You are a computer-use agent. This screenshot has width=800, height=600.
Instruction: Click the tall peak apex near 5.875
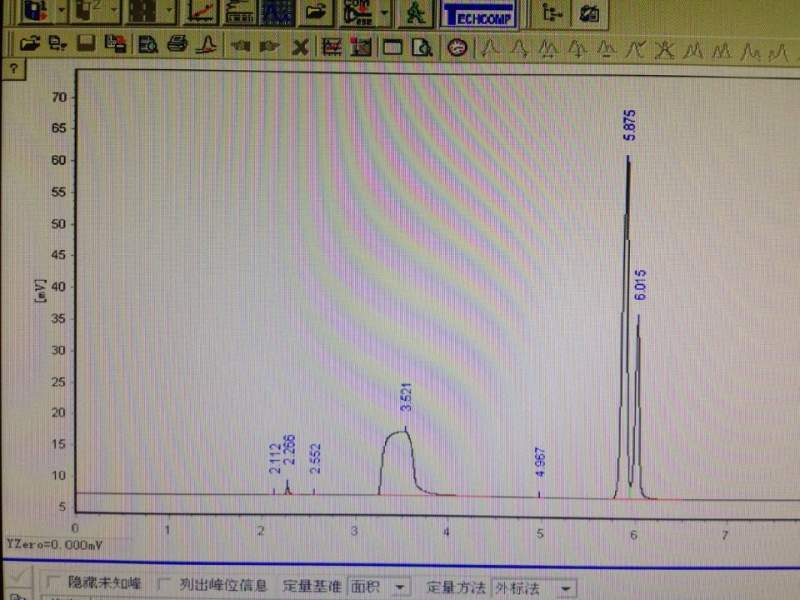(x=628, y=156)
